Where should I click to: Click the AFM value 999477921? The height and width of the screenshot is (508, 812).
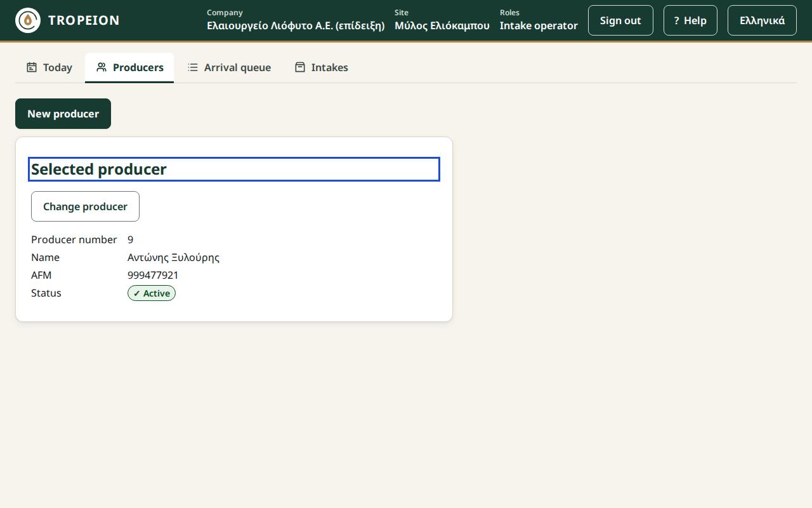click(x=153, y=275)
